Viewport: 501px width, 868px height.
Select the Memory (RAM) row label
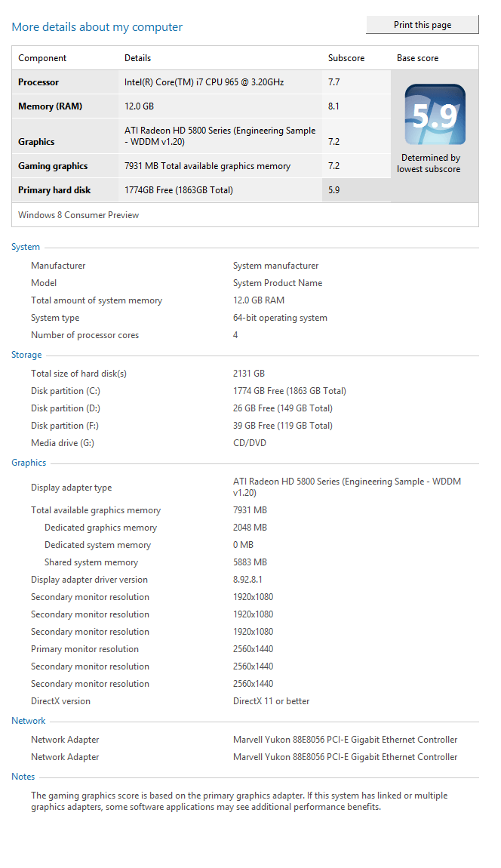(50, 106)
